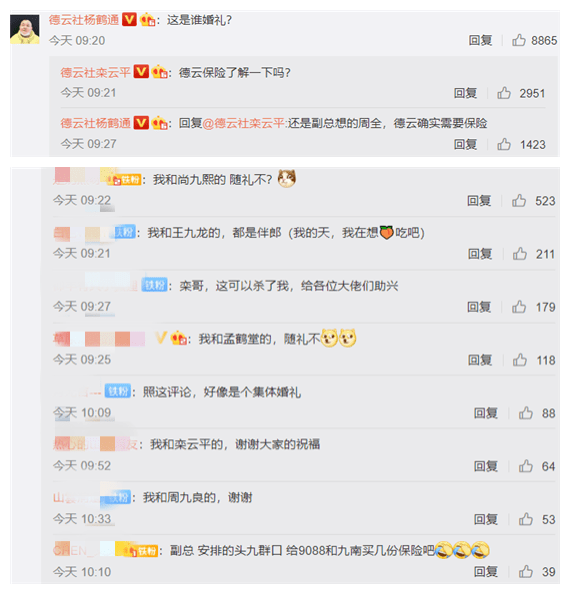Image resolution: width=570 pixels, height=594 pixels.
Task: Like the reply with 1423 likes
Action: [504, 144]
